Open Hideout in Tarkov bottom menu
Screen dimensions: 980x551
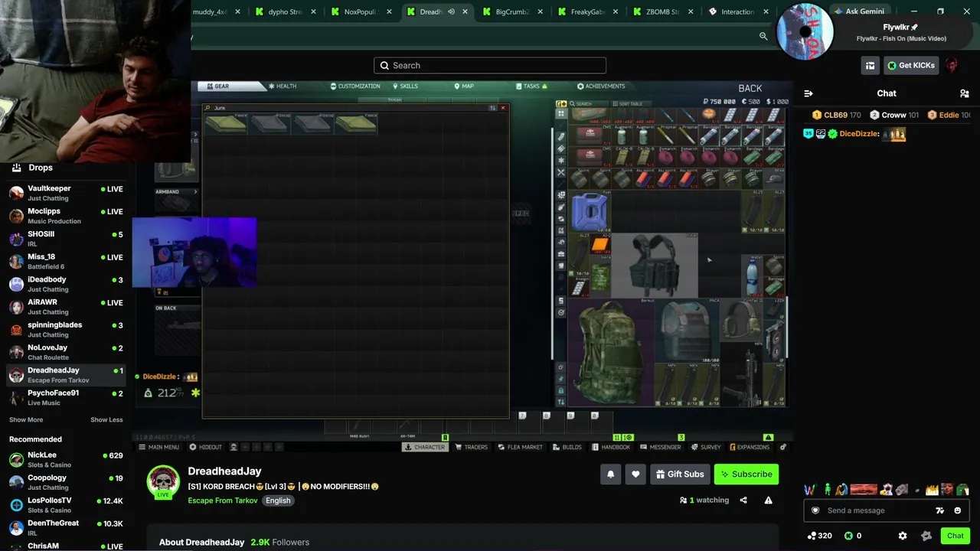(x=205, y=448)
